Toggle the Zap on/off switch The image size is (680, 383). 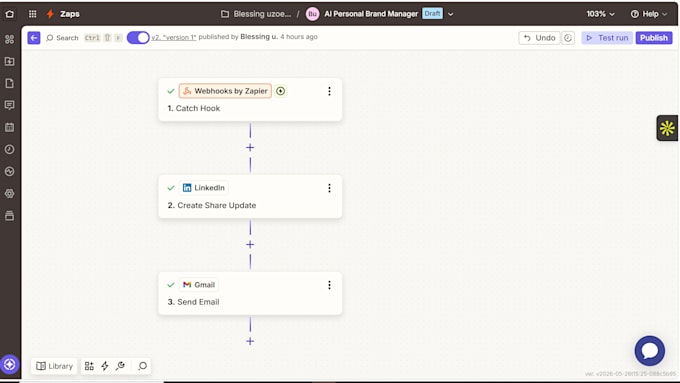pyautogui.click(x=138, y=38)
